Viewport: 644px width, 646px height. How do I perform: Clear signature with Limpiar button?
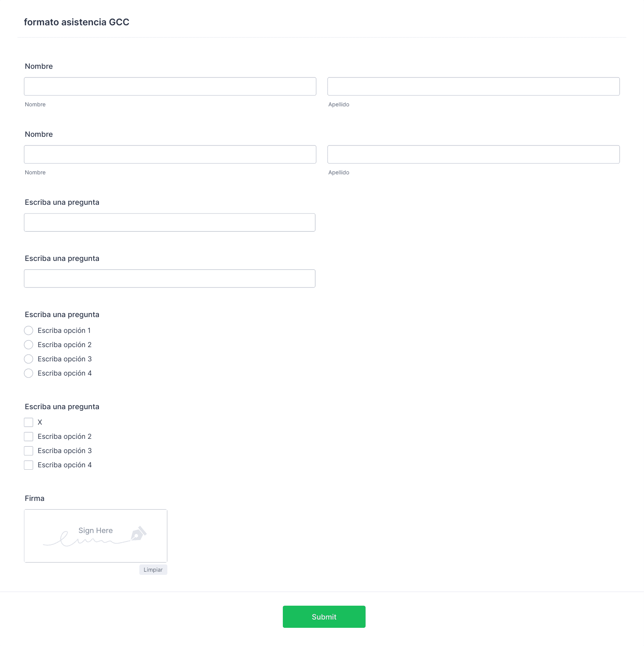point(153,570)
